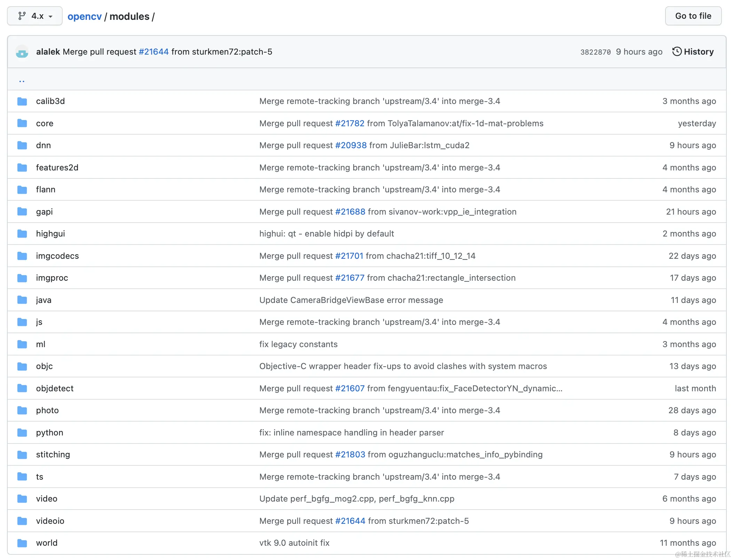The height and width of the screenshot is (560, 733).
Task: Open the commit History link
Action: click(693, 52)
